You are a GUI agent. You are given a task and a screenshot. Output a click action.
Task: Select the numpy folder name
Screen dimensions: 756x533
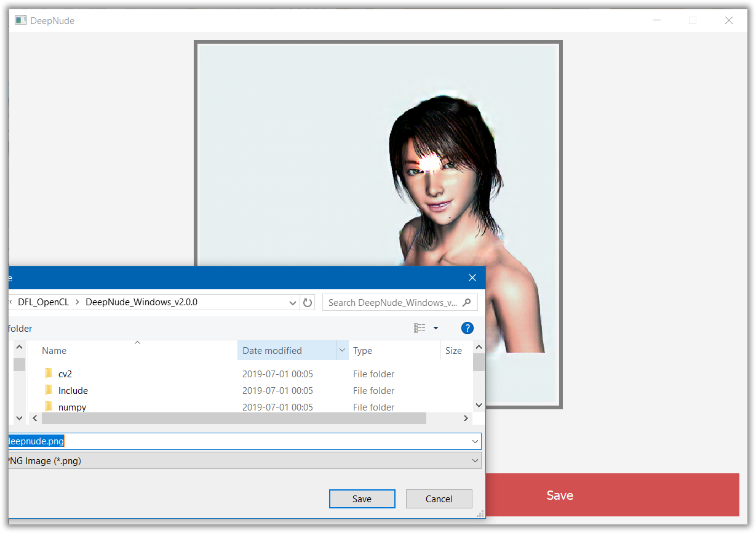[72, 407]
